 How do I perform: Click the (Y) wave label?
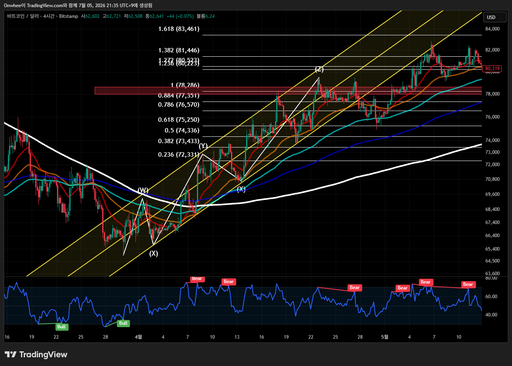[203, 146]
